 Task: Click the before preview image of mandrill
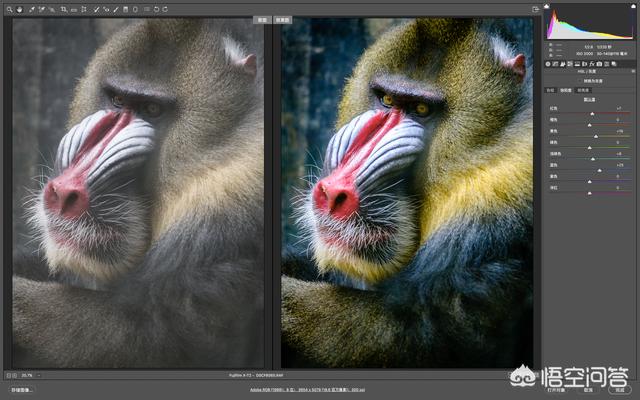coord(138,193)
